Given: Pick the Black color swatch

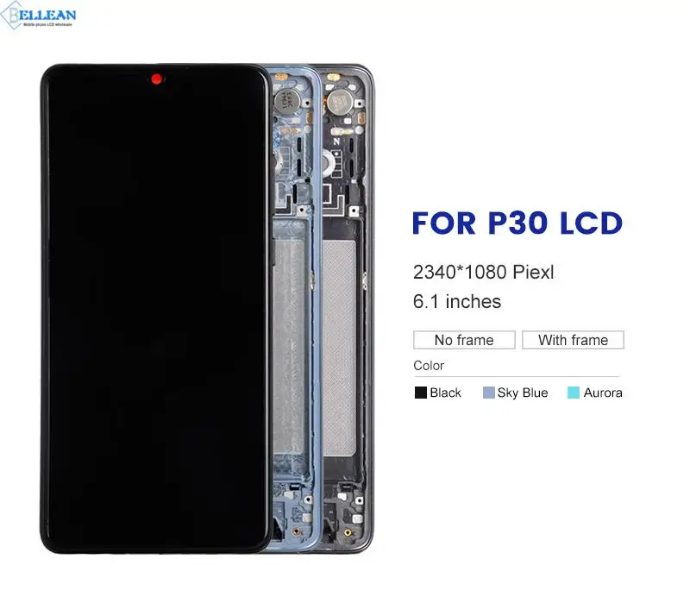Looking at the screenshot, I should click(x=421, y=393).
